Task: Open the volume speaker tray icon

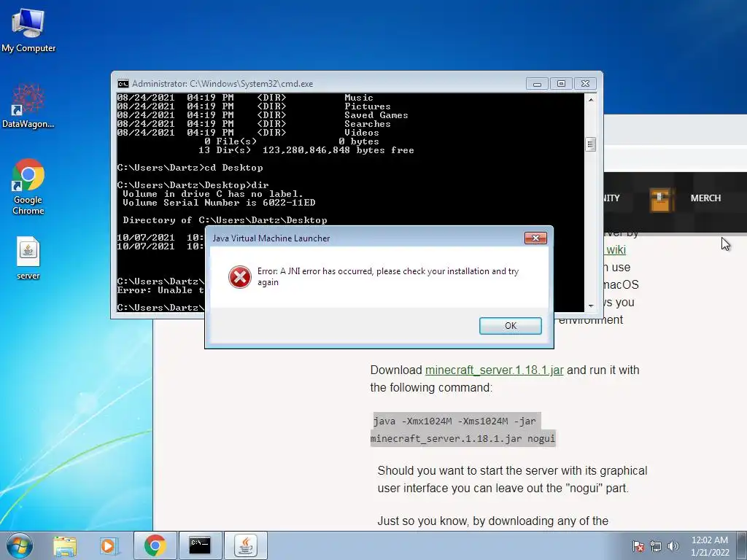Action: coord(673,546)
